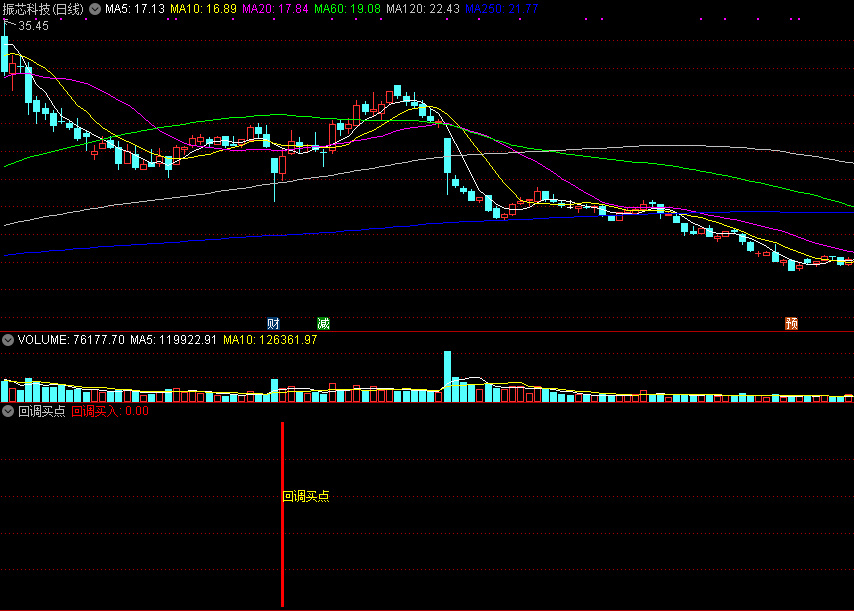Click the MA10: 16.89 label
Viewport: 854px width, 611px height.
(203, 9)
